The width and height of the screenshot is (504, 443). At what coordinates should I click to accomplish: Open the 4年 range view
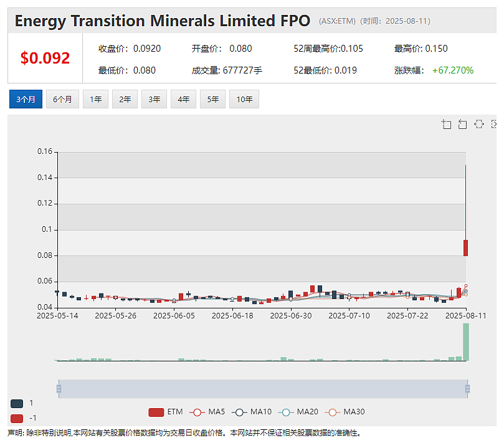point(183,99)
